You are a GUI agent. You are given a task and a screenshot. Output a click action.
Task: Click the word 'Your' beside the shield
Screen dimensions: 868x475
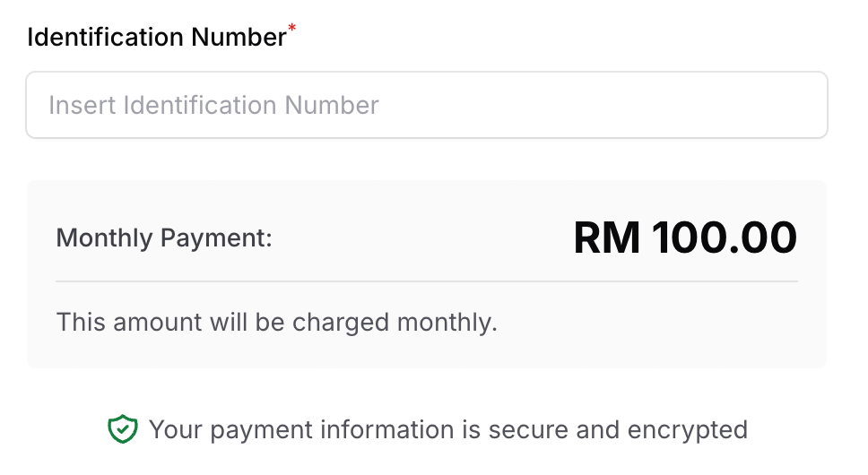click(x=176, y=429)
